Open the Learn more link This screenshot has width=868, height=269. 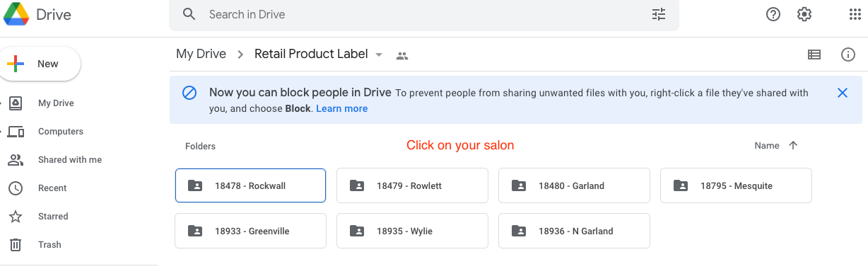[342, 109]
